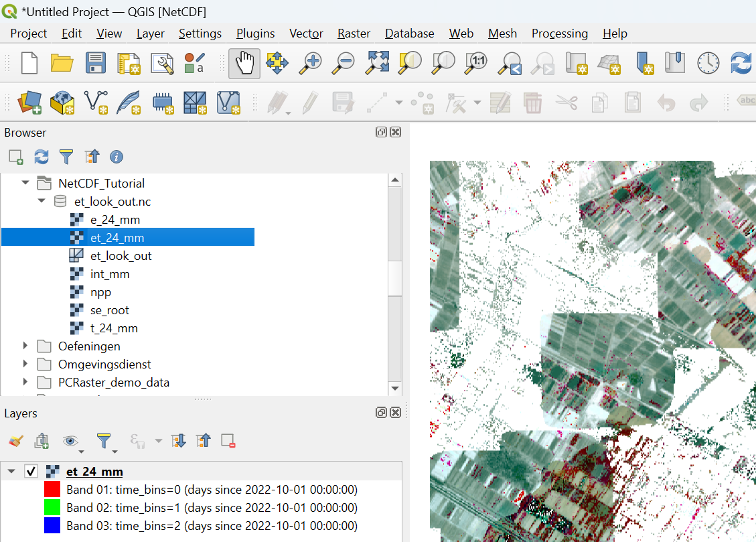
Task: Collapse the et_24_mm band list
Action: pos(11,471)
